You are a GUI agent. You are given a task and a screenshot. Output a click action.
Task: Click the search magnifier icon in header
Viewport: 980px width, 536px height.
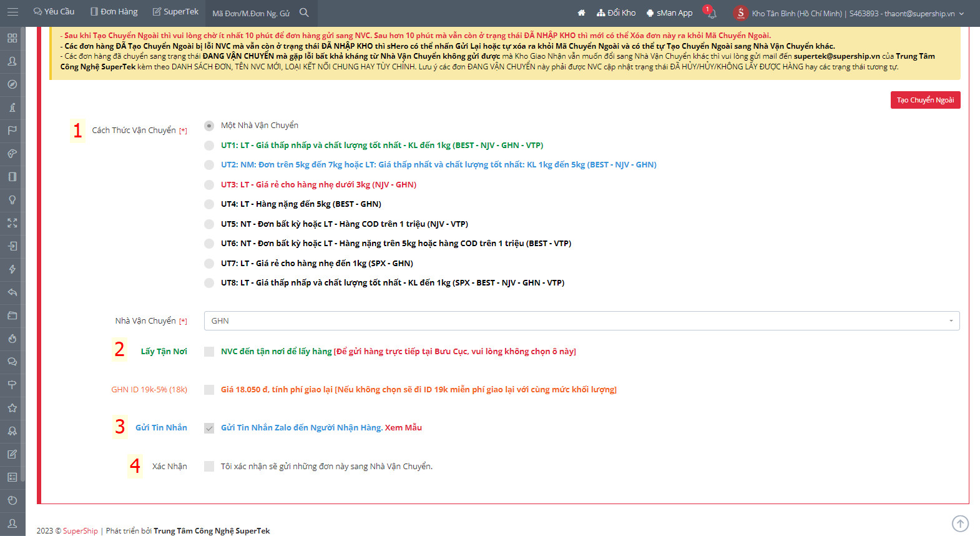pyautogui.click(x=304, y=12)
